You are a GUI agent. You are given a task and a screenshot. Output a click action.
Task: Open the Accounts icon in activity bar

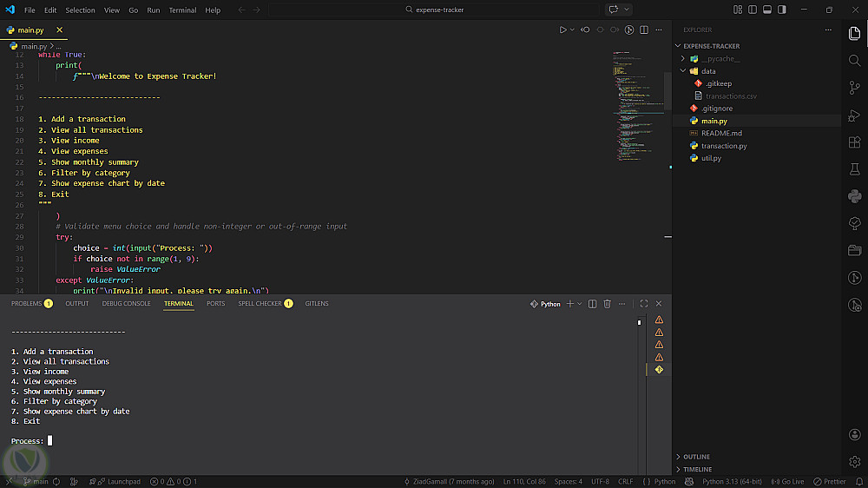pos(854,434)
